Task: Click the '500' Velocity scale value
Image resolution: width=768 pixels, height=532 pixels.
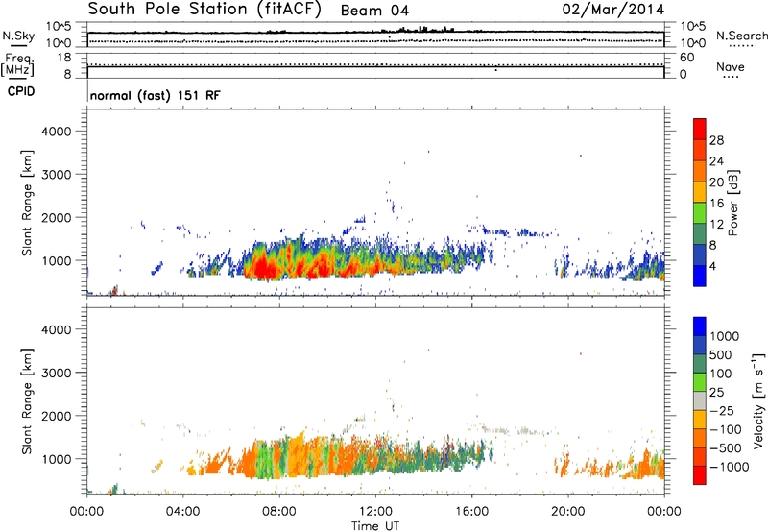Action: (x=721, y=355)
